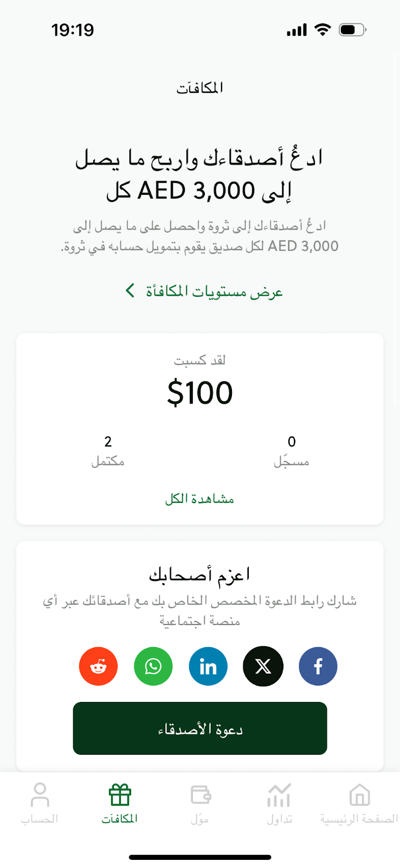The height and width of the screenshot is (868, 400).
Task: Share invite link via WhatsApp icon
Action: [x=153, y=666]
